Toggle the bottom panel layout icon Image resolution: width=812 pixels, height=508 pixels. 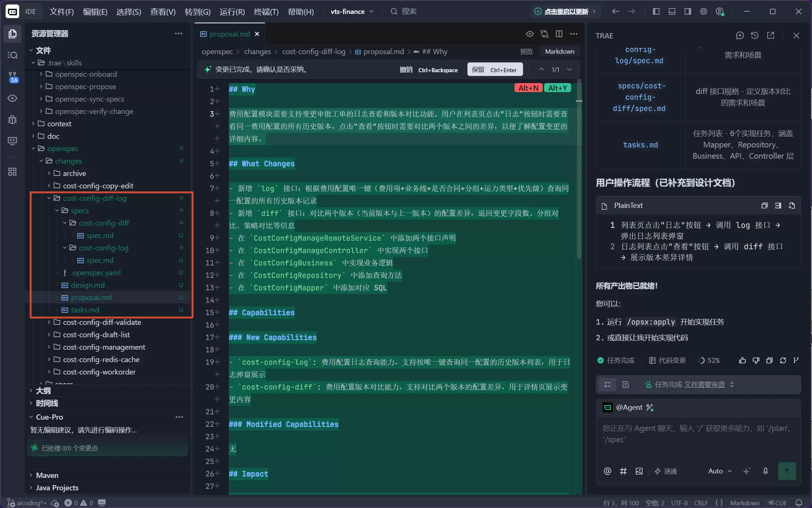[x=672, y=12]
